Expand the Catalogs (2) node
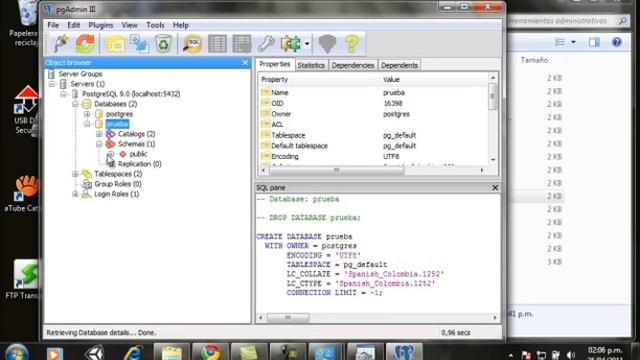 (99, 134)
